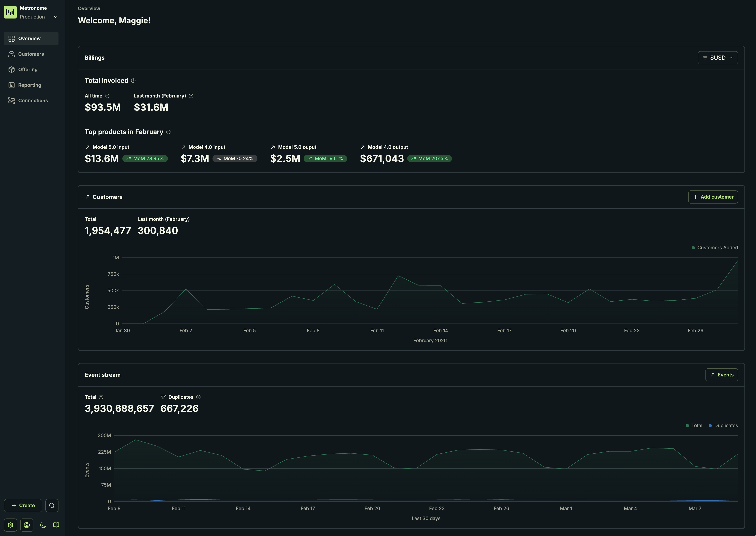Click the $671,043 Model 4.0 output amount
The width and height of the screenshot is (756, 536).
382,159
